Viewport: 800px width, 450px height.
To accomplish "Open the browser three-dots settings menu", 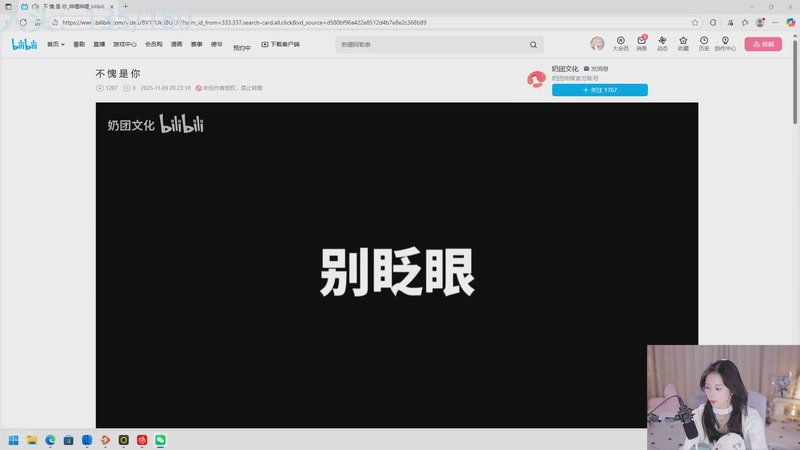I will (x=775, y=22).
